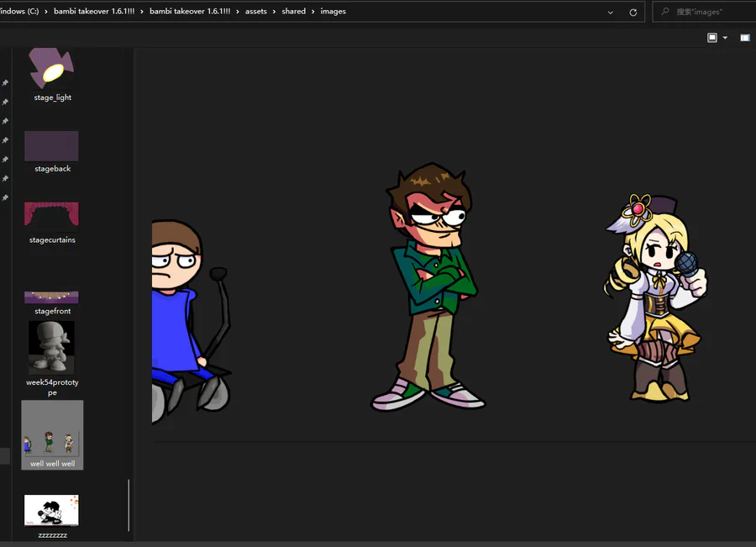Go to the shared folder breadcrumb
The height and width of the screenshot is (547, 756).
point(294,11)
